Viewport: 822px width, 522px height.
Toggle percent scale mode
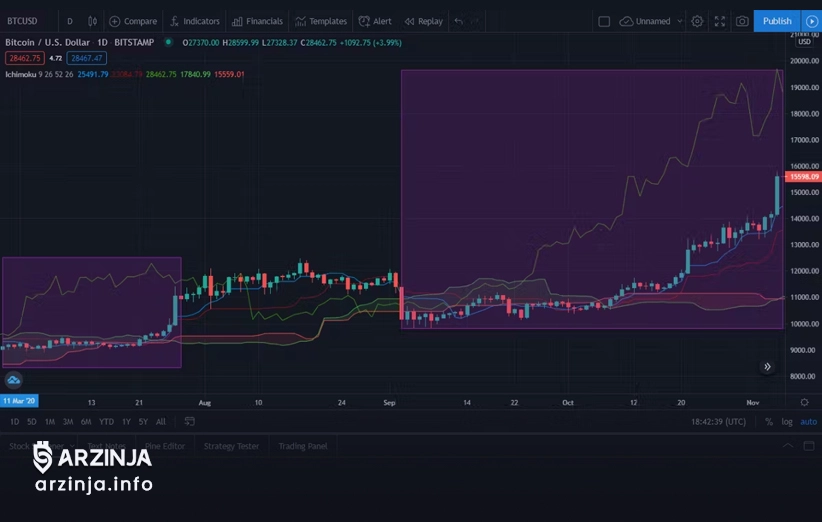(x=769, y=422)
